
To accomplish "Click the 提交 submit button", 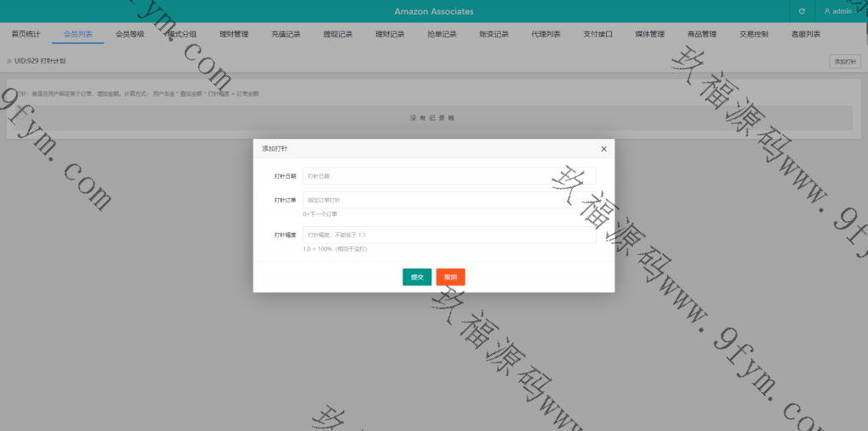I will (416, 277).
